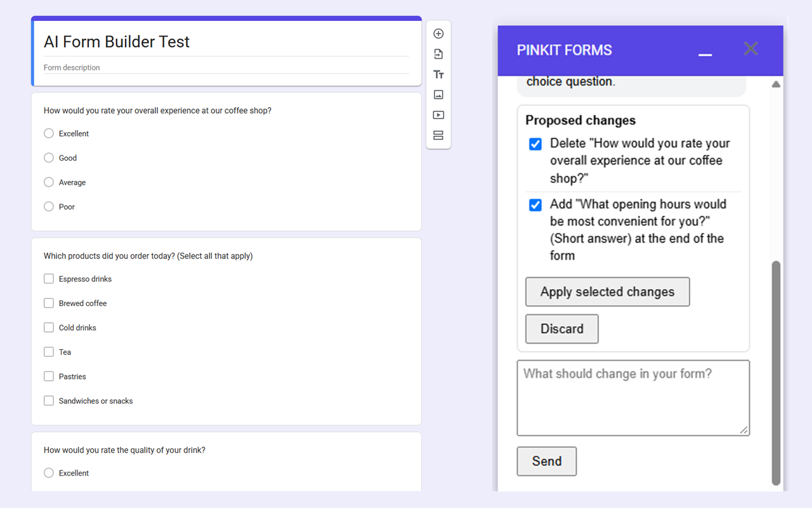The image size is (812, 508).
Task: Enable the Cold drinks checkbox
Action: [49, 328]
